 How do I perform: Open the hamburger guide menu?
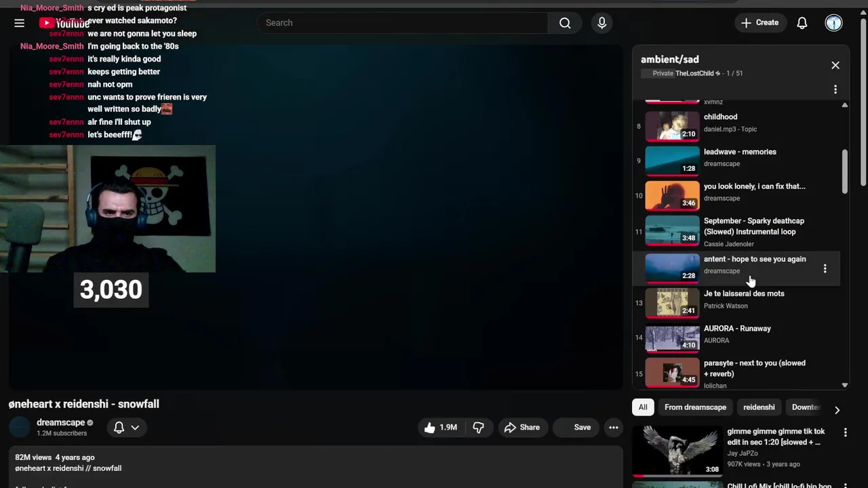coord(19,23)
